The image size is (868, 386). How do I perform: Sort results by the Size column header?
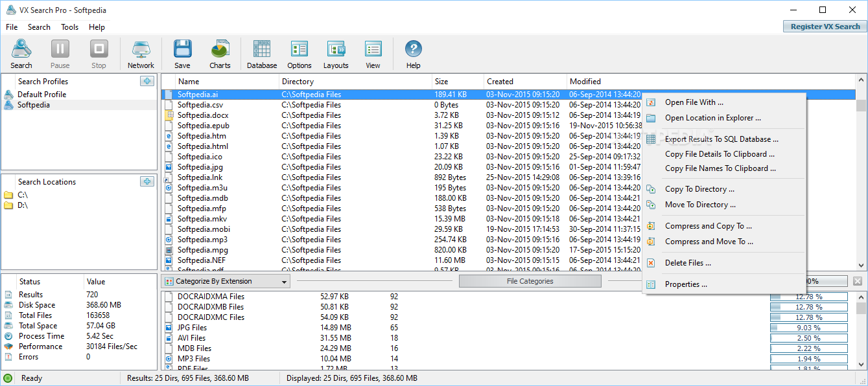coord(458,82)
